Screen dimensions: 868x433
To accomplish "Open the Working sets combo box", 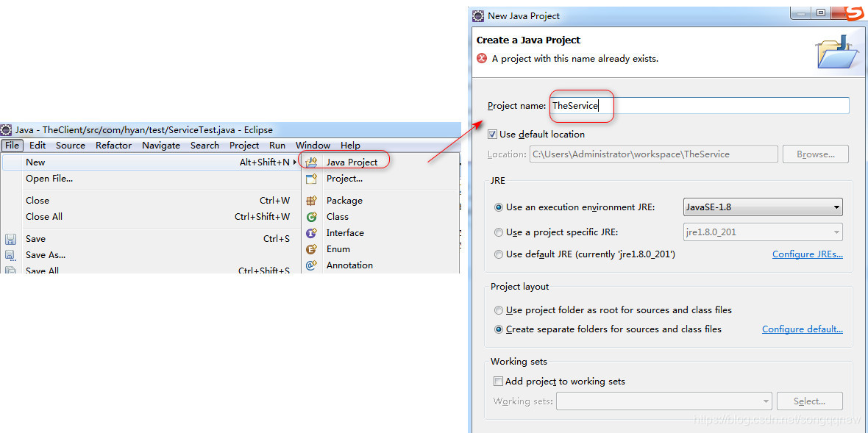I will pos(664,401).
